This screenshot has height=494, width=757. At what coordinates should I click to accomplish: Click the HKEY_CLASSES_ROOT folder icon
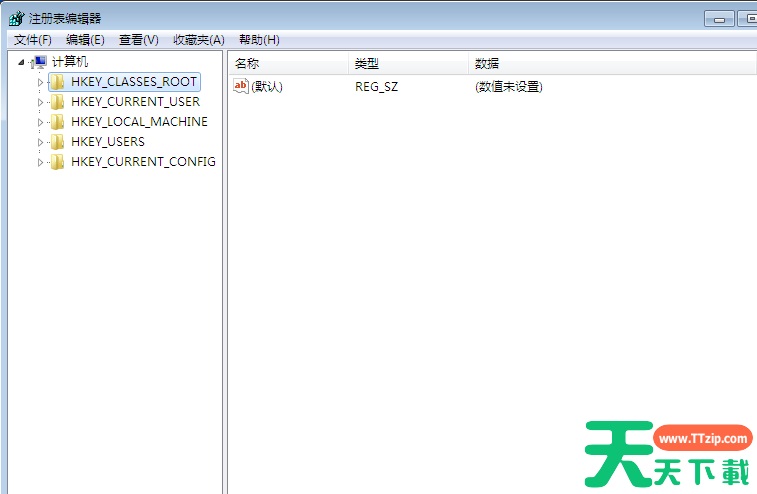coord(57,82)
